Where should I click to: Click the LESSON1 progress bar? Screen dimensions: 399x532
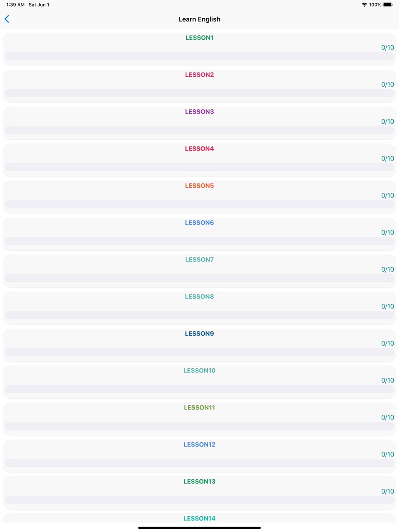199,56
